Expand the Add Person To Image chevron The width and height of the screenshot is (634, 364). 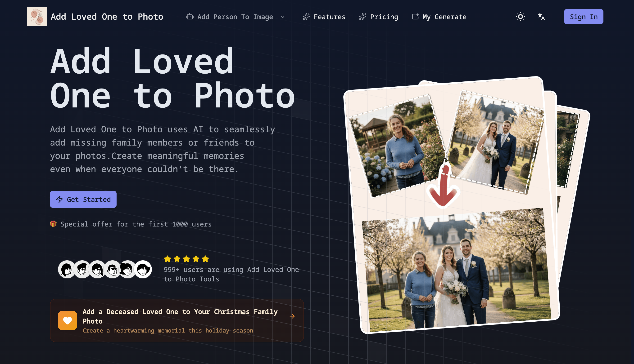[283, 17]
